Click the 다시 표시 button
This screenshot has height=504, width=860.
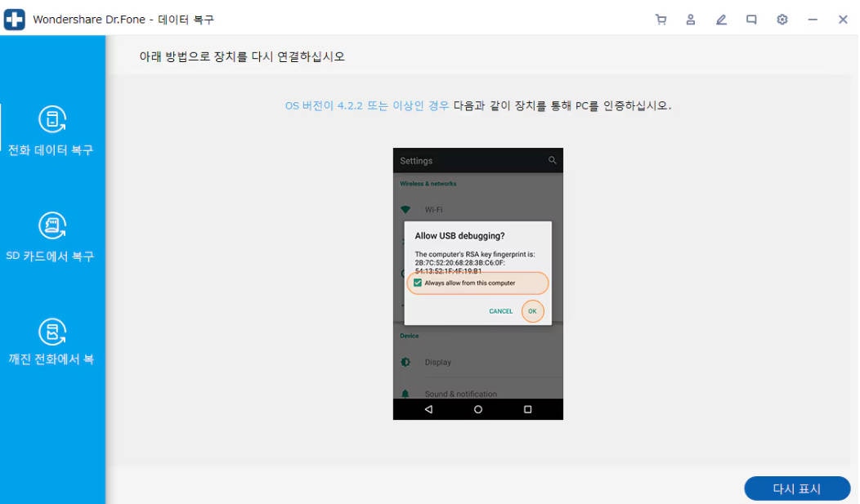[796, 488]
